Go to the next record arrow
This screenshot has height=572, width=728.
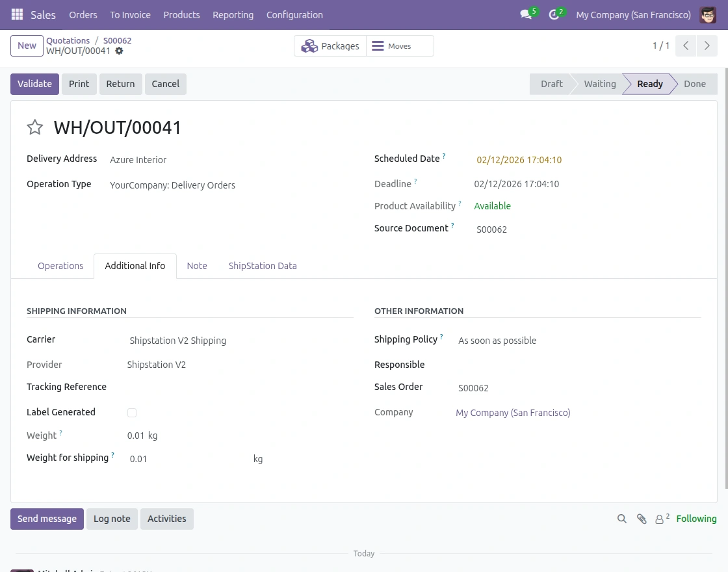[707, 45]
